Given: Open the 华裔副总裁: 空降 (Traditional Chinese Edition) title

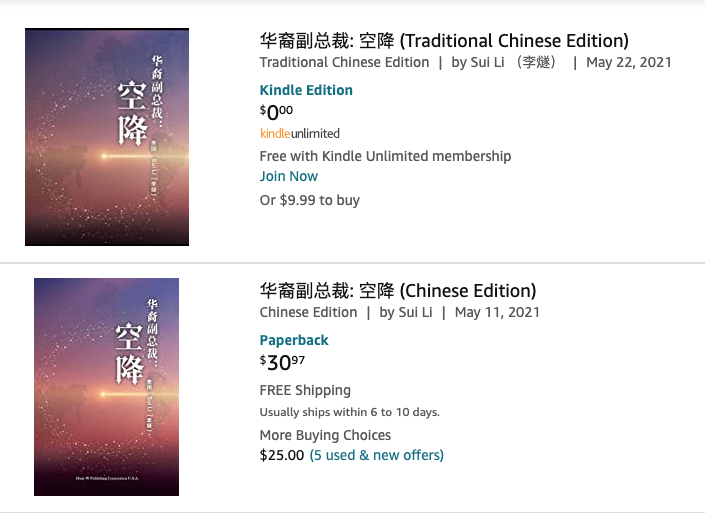Looking at the screenshot, I should [443, 41].
